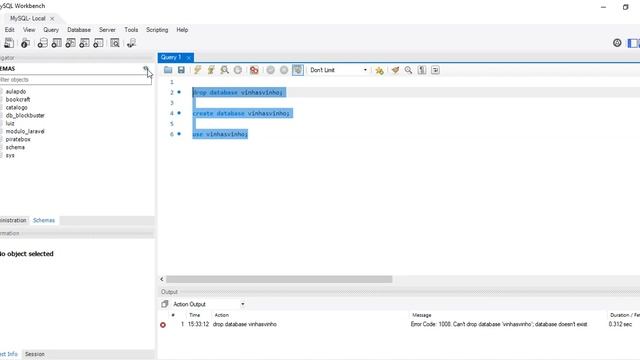Image resolution: width=640 pixels, height=360 pixels.
Task: Click the horizontal editor scrollbar
Action: [x=279, y=279]
